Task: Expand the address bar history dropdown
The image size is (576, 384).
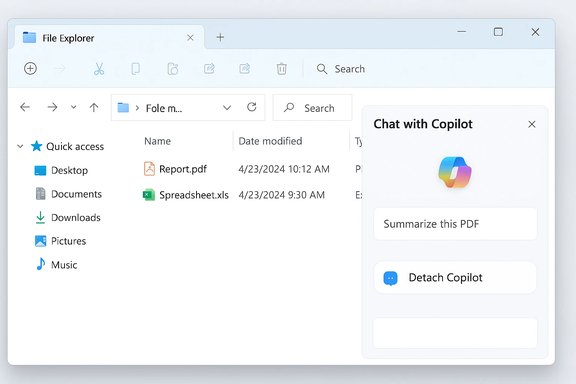Action: [x=227, y=108]
